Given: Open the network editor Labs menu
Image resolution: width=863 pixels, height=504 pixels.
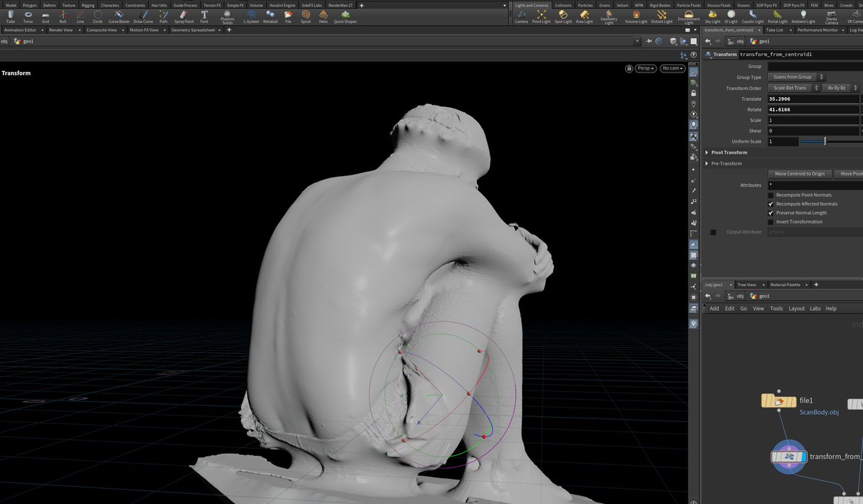Looking at the screenshot, I should tap(815, 308).
